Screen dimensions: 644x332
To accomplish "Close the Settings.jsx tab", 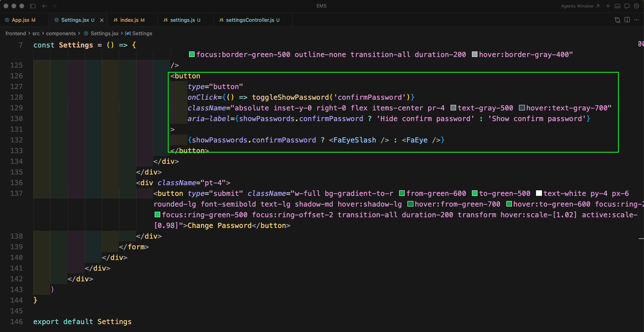I will (102, 20).
